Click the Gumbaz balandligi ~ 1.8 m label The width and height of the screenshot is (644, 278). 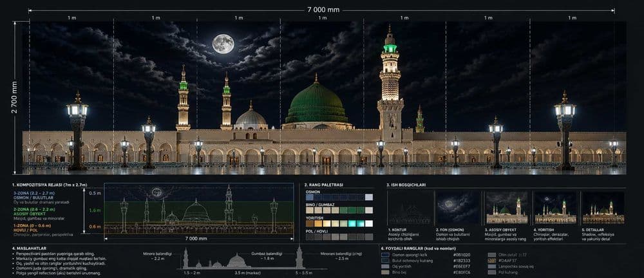[267, 256]
